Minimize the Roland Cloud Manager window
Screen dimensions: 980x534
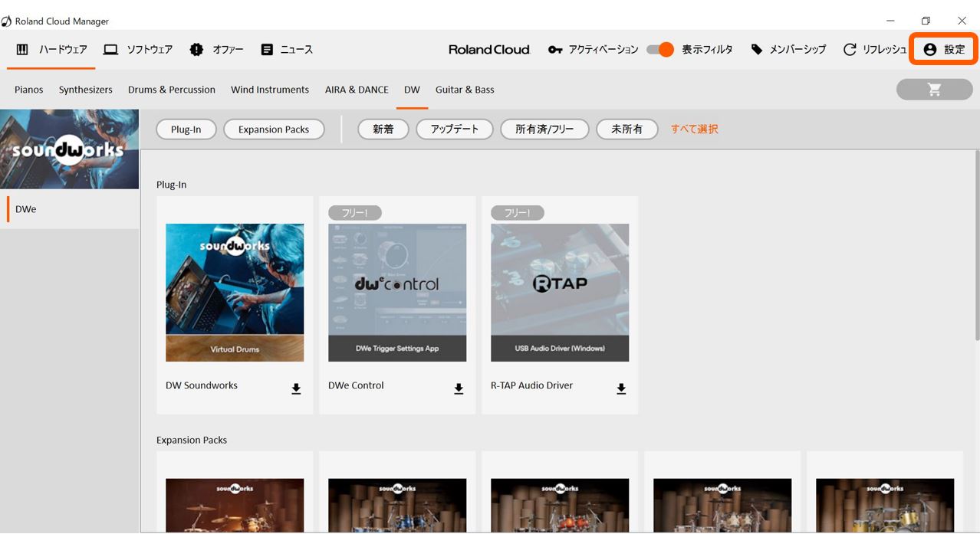point(890,21)
